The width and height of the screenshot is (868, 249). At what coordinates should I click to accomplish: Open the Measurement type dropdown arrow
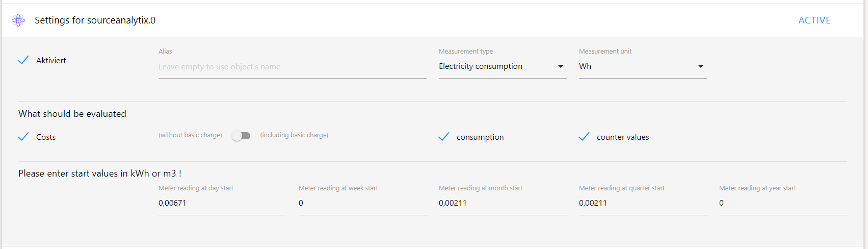[561, 67]
